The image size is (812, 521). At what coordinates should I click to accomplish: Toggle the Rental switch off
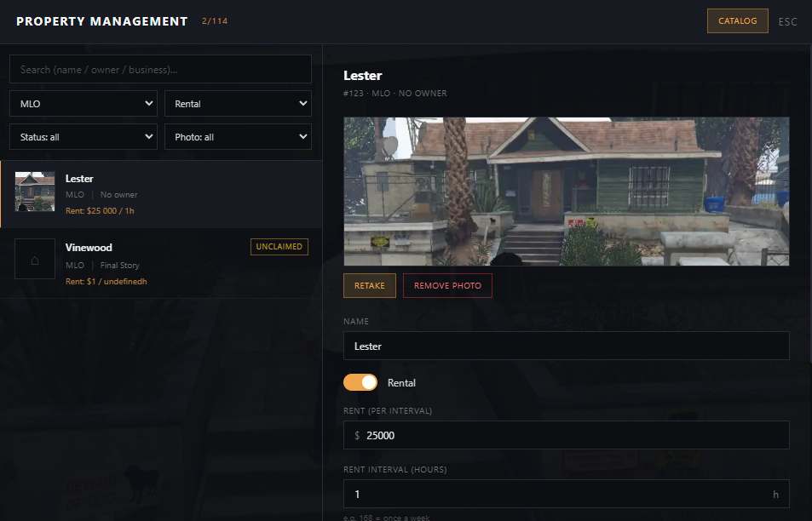(x=360, y=382)
